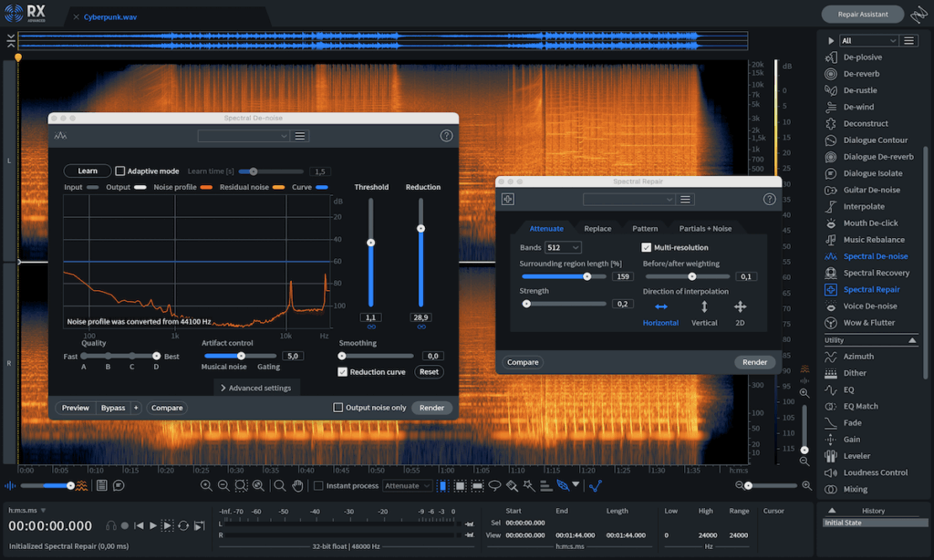Open the Interpolate module
This screenshot has height=560, width=934.
864,207
